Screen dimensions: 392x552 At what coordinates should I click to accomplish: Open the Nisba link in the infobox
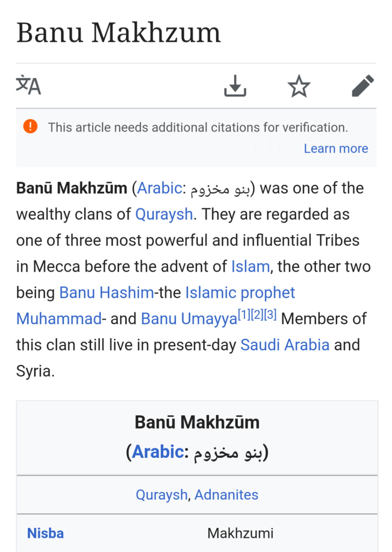pos(46,533)
